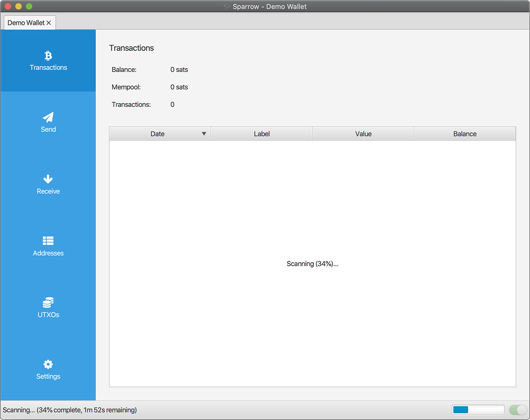Image resolution: width=530 pixels, height=420 pixels.
Task: Click the scanning progress bar in status bar
Action: [478, 410]
